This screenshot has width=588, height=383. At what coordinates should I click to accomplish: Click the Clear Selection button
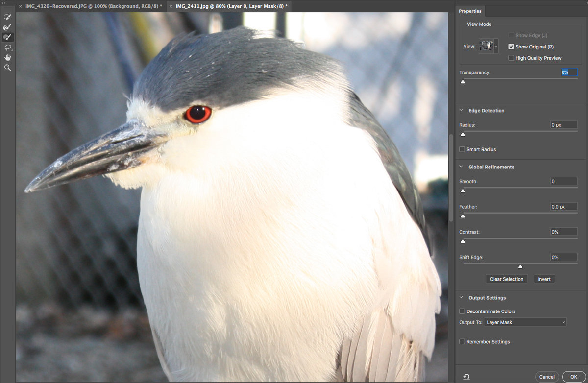coord(507,279)
